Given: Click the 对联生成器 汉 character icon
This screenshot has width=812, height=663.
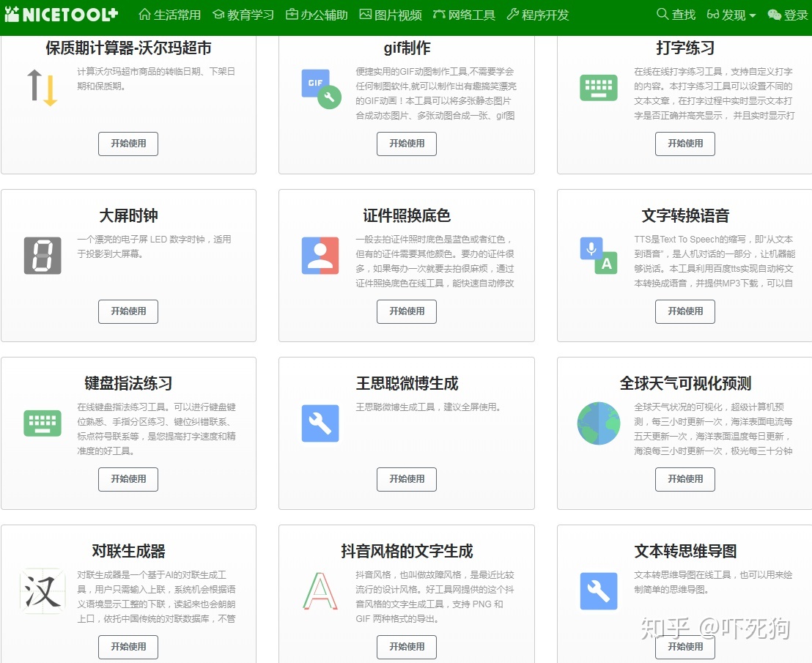Looking at the screenshot, I should pos(42,590).
